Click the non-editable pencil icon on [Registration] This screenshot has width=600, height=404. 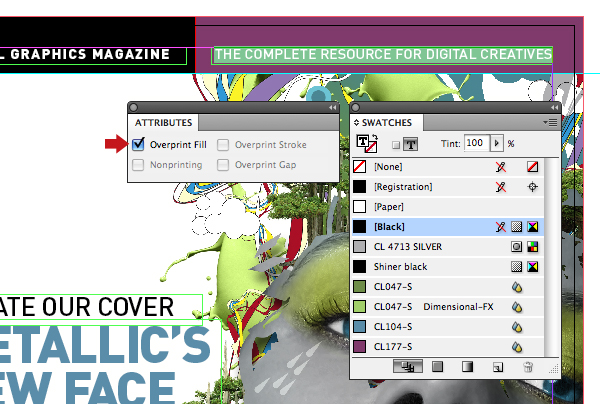[x=501, y=187]
